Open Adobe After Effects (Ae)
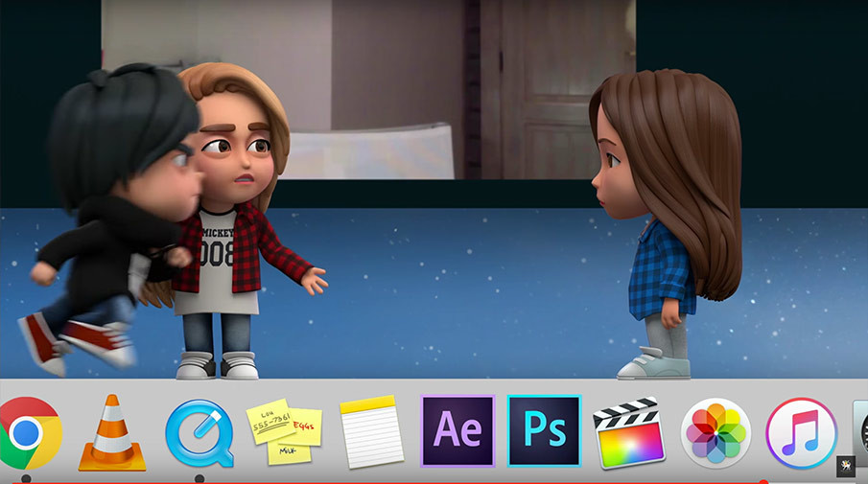 click(457, 431)
